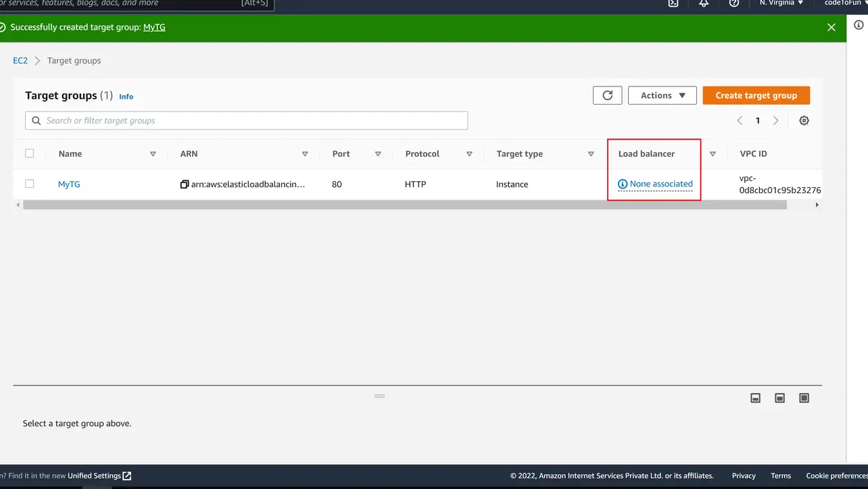Grab the split panel resize handle
The width and height of the screenshot is (868, 489).
tap(380, 396)
